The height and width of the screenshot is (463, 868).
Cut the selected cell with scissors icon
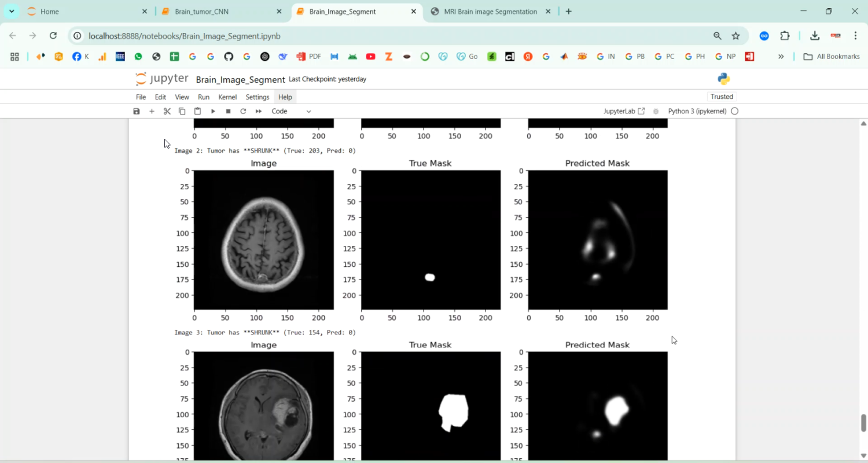167,111
